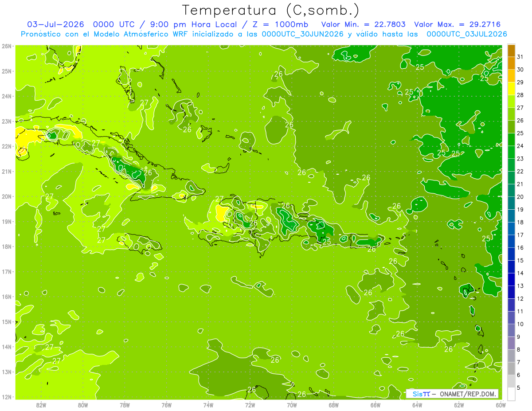Image resolution: width=532 pixels, height=411 pixels.
Task: Click latitude axis label 12N
Action: click(7, 397)
